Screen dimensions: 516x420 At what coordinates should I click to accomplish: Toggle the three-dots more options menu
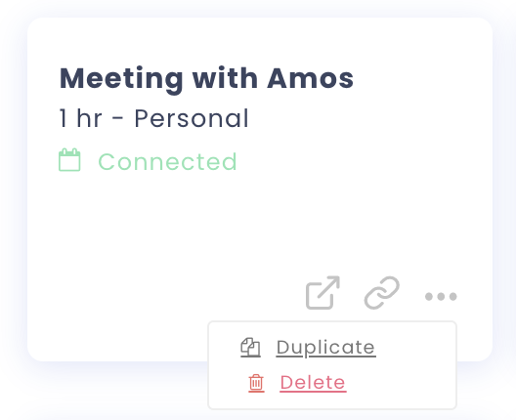click(x=441, y=296)
